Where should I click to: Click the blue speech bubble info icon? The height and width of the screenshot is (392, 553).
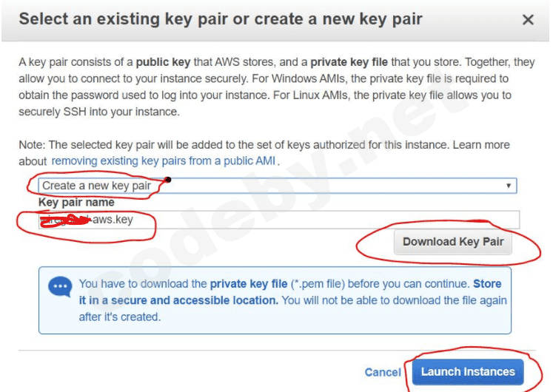pyautogui.click(x=59, y=287)
